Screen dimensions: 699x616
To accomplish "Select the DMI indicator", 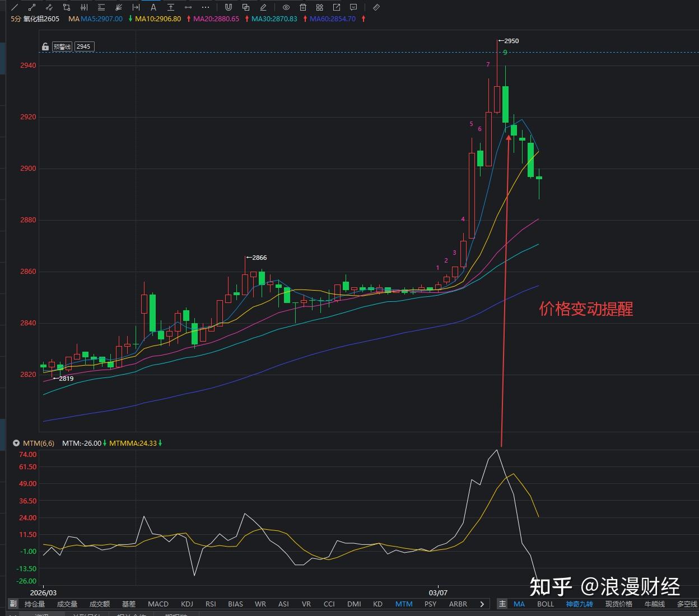I will [x=354, y=604].
